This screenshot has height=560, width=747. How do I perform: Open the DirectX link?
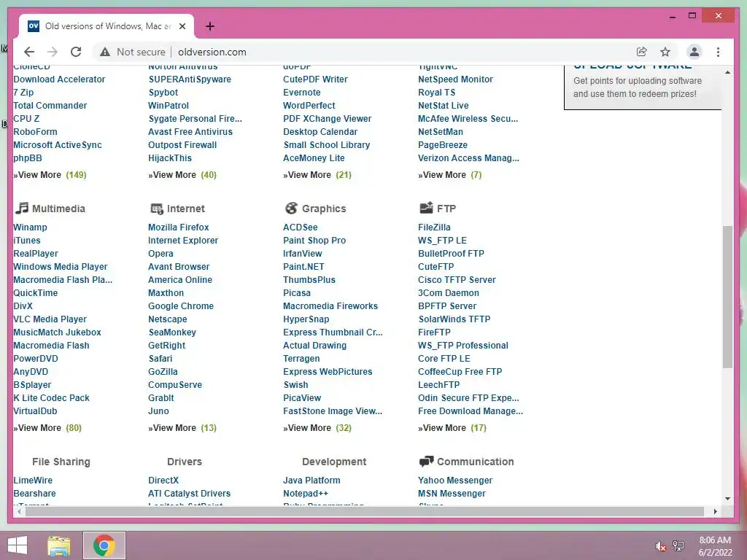pos(163,480)
